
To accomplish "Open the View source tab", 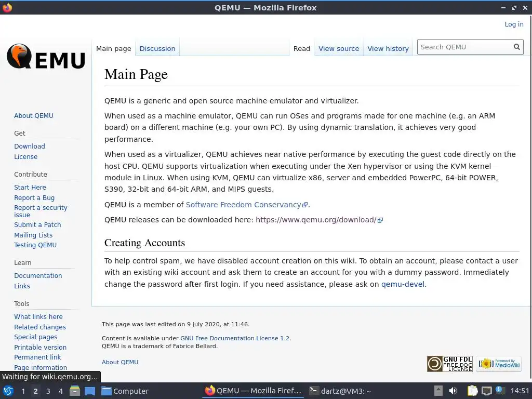I will point(339,48).
